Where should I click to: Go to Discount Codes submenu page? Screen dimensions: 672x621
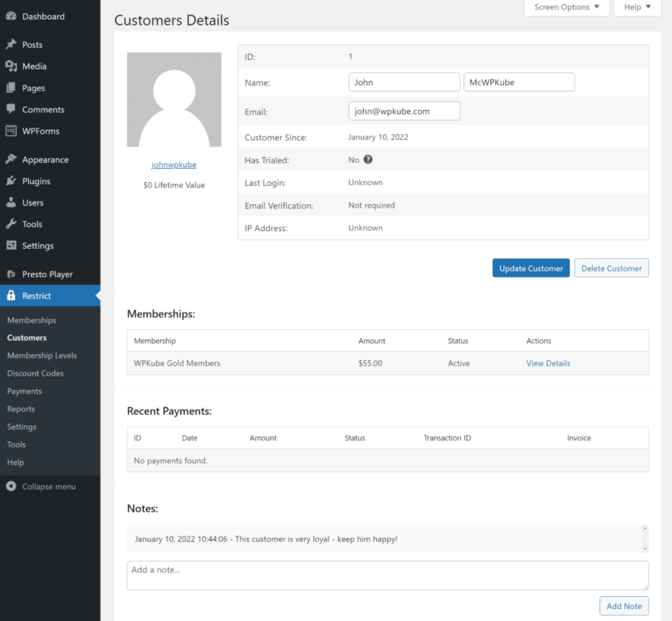pos(35,373)
